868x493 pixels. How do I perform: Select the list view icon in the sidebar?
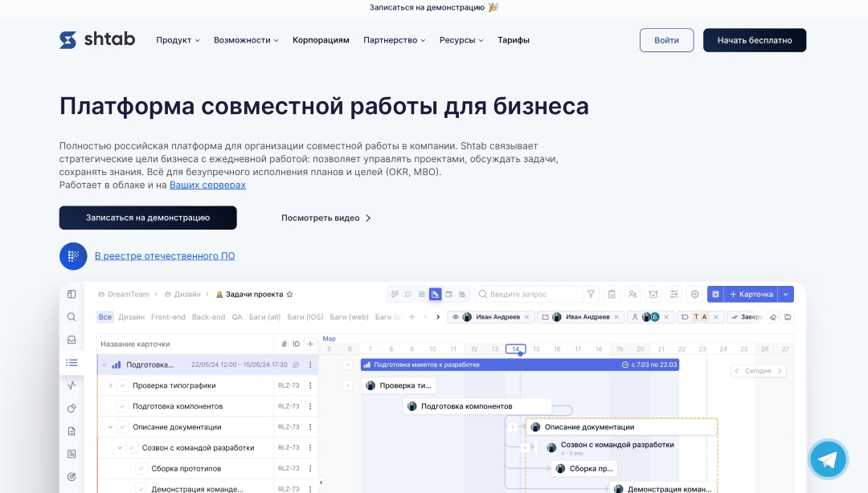coord(72,363)
